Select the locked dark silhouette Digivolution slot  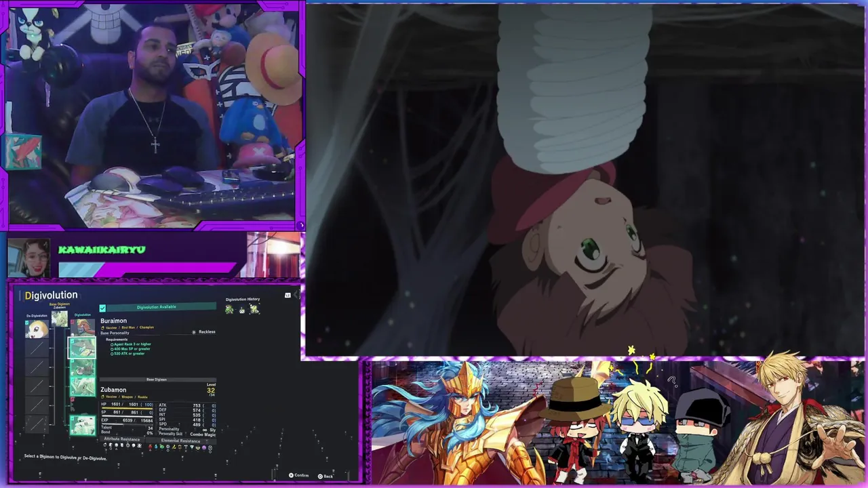pyautogui.click(x=83, y=406)
